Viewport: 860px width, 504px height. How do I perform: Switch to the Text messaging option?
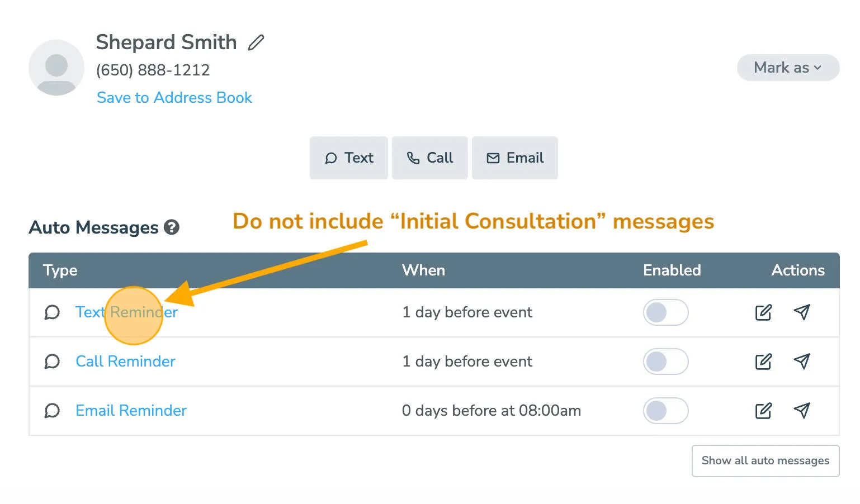pos(348,158)
